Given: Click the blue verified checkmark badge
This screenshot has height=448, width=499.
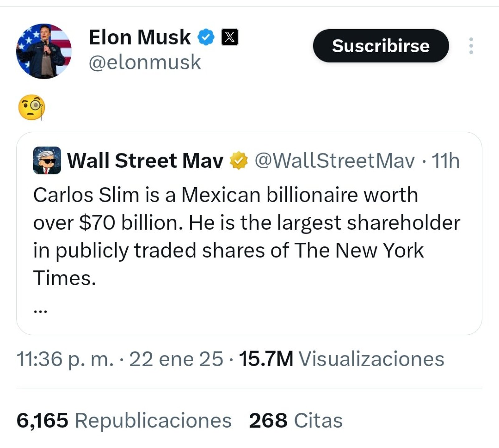Looking at the screenshot, I should (x=206, y=37).
